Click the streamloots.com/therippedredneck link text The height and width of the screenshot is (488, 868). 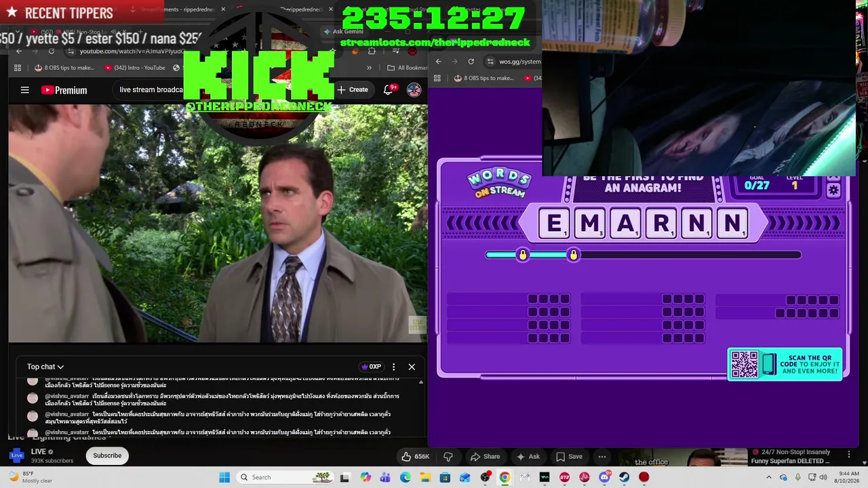[435, 42]
